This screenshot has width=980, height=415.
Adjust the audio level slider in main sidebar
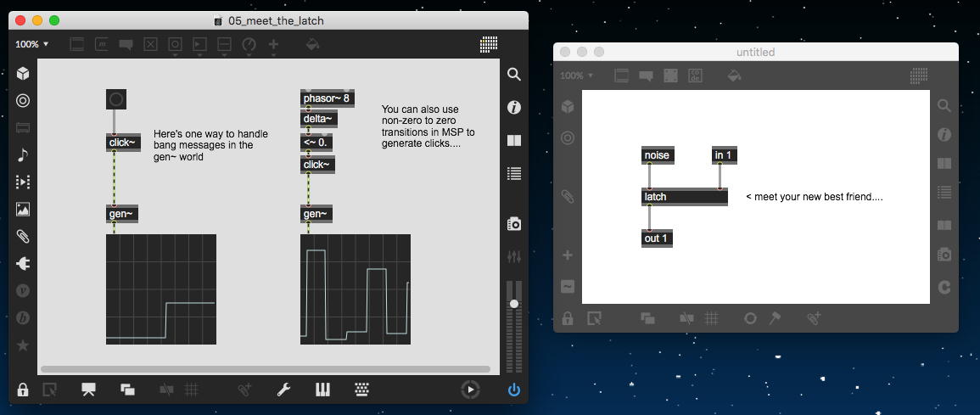tap(513, 304)
